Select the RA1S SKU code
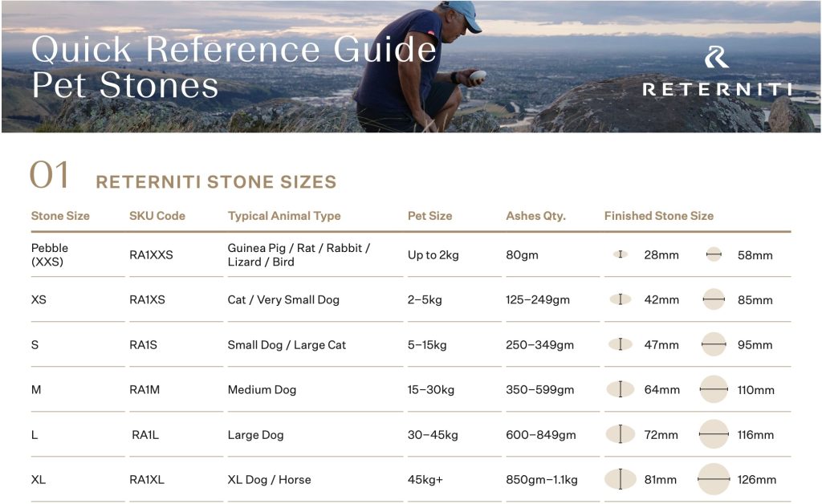822x504 pixels. [x=143, y=345]
